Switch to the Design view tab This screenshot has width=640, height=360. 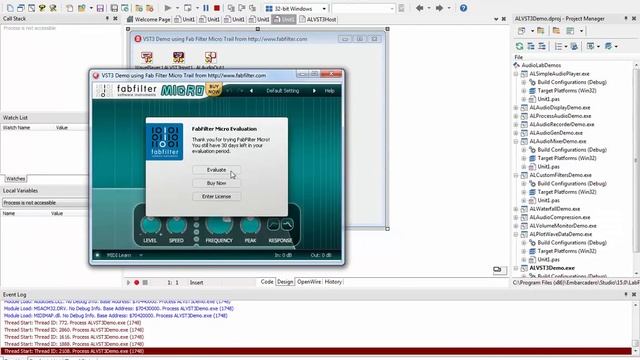pyautogui.click(x=285, y=282)
